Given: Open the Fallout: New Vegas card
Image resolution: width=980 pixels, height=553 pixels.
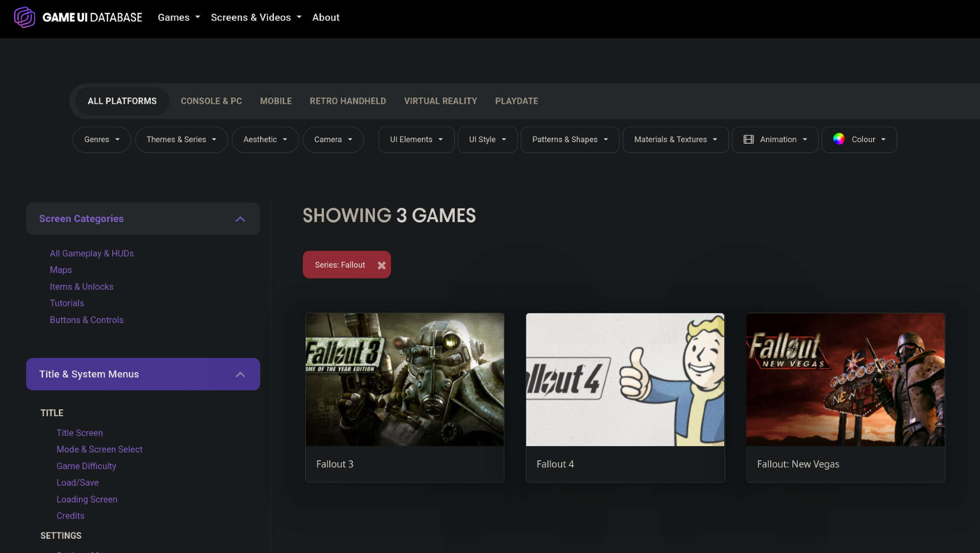Looking at the screenshot, I should [x=845, y=397].
